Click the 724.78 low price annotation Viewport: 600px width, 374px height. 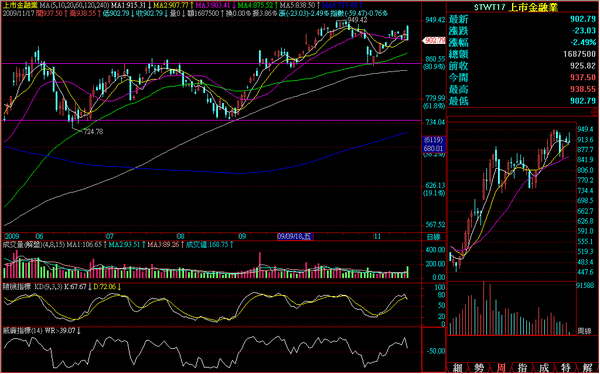point(94,131)
